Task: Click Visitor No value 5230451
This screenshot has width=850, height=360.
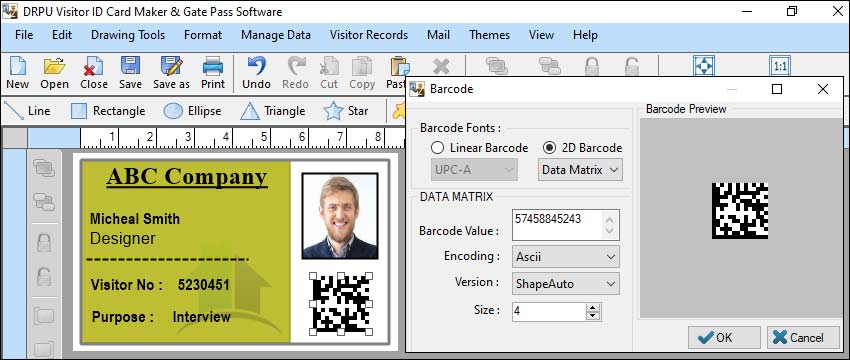Action: coord(204,285)
